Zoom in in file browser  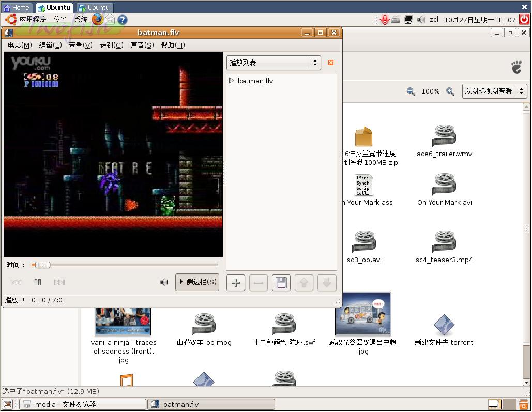(450, 91)
